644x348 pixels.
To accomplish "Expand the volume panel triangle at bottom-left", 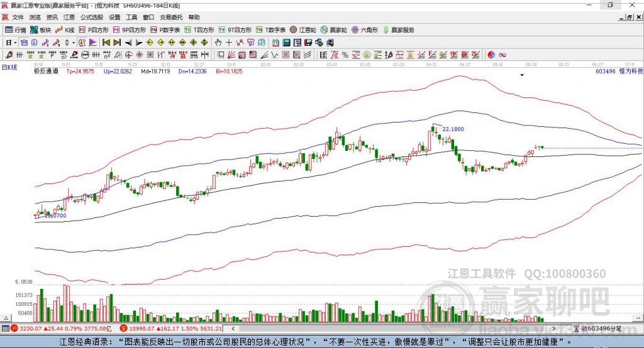I will tap(6, 318).
